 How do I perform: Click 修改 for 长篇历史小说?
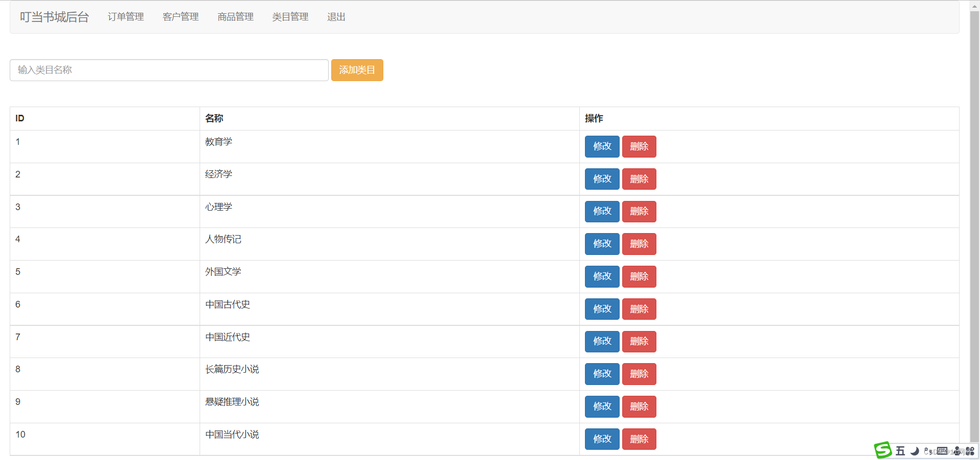pyautogui.click(x=602, y=374)
